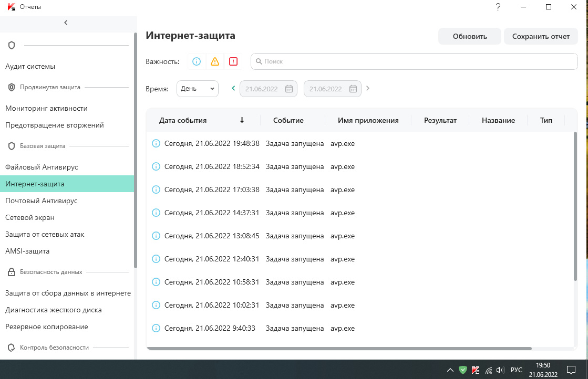Open the calendar on the end date field
The height and width of the screenshot is (379, 588).
[353, 89]
